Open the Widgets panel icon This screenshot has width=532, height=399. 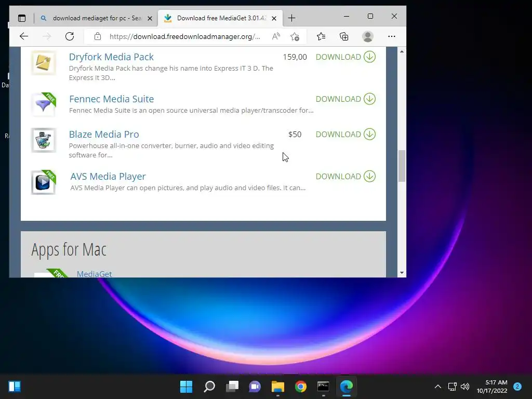point(15,387)
